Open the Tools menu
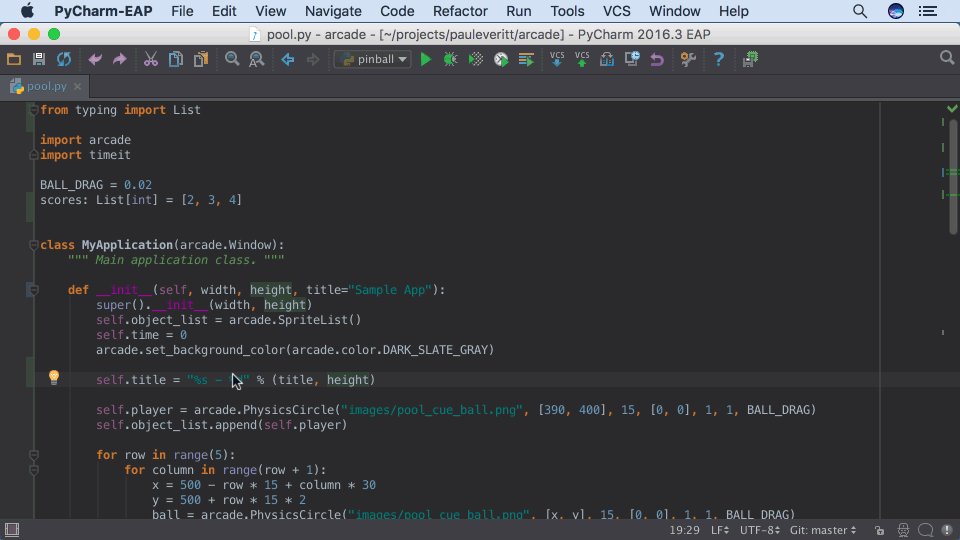The width and height of the screenshot is (960, 540). click(567, 11)
